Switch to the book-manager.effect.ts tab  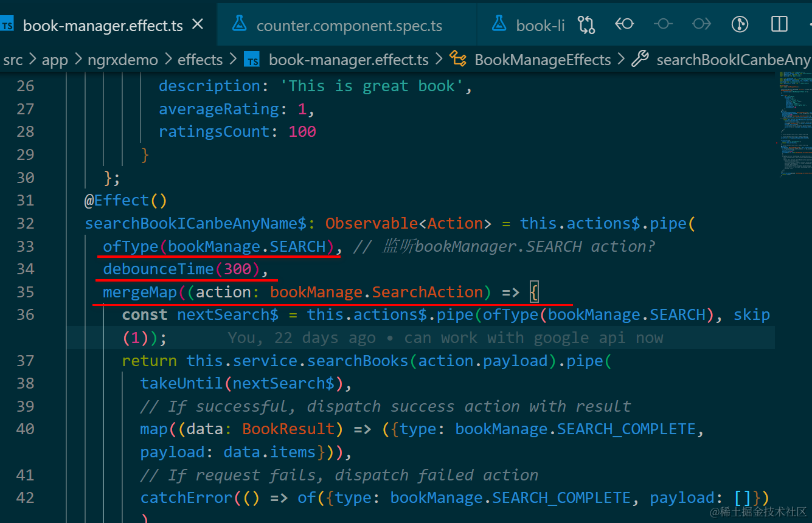pos(103,24)
